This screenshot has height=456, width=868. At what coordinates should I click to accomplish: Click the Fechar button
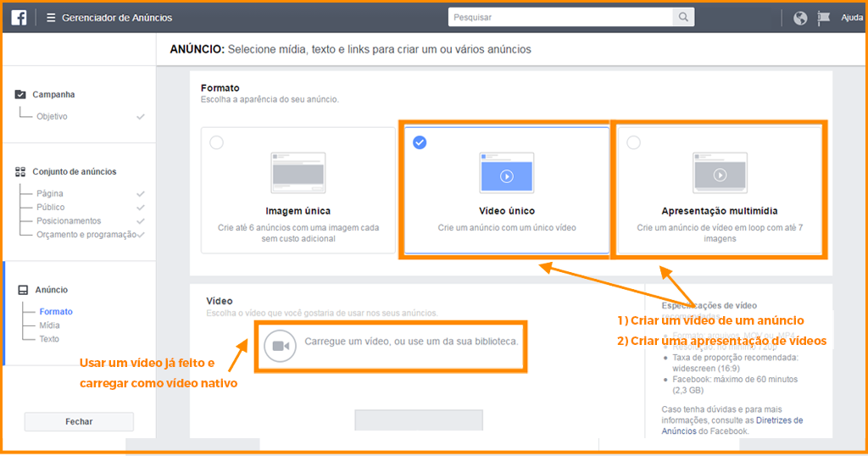pyautogui.click(x=79, y=421)
